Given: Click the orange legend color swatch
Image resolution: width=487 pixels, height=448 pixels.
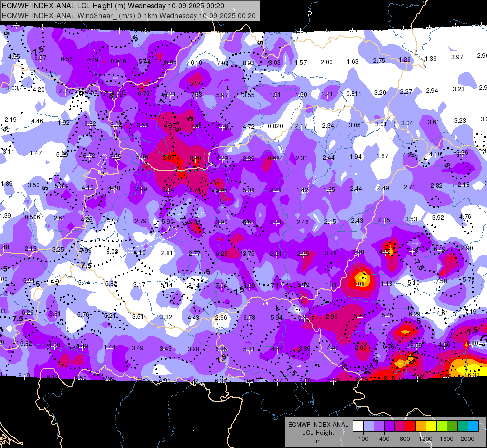Looking at the screenshot, I should click(x=421, y=426).
